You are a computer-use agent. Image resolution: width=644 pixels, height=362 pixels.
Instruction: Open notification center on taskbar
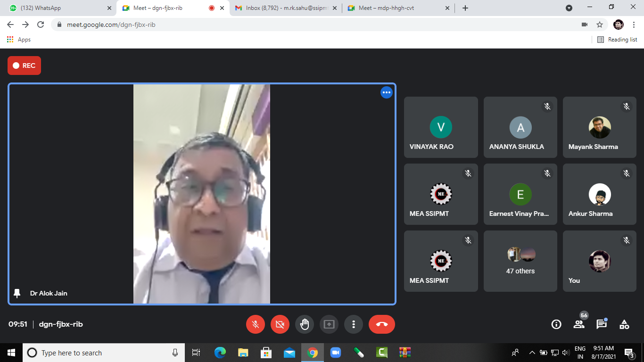pos(629,353)
